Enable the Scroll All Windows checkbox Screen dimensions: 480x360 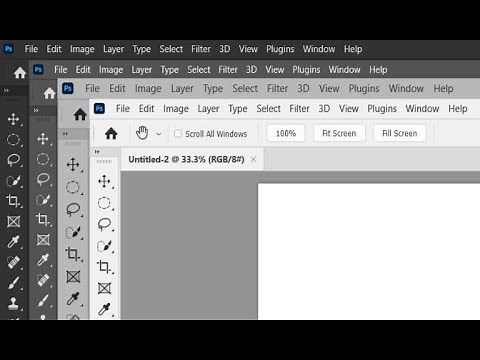[178, 133]
